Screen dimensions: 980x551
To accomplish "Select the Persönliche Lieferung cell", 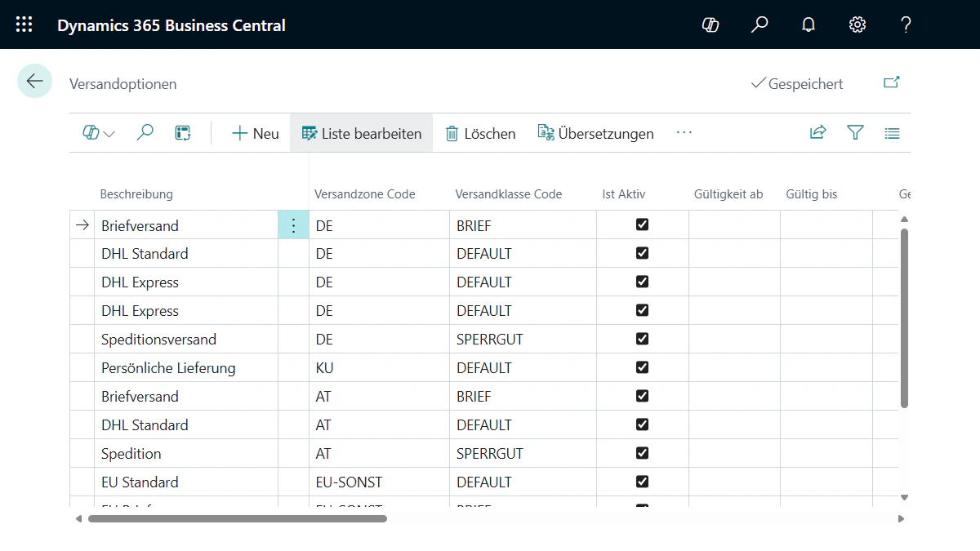I will click(186, 367).
